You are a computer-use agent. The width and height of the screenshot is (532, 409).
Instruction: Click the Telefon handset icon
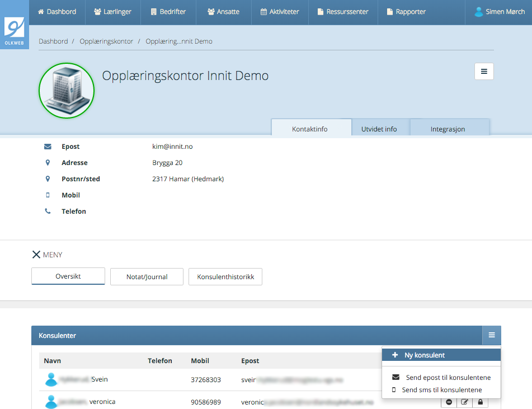pyautogui.click(x=48, y=211)
